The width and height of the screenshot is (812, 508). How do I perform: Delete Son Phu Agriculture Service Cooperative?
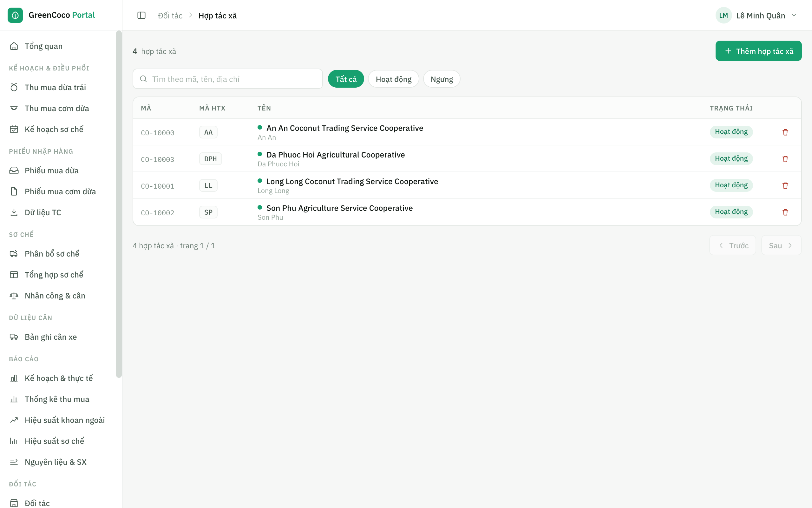(785, 212)
